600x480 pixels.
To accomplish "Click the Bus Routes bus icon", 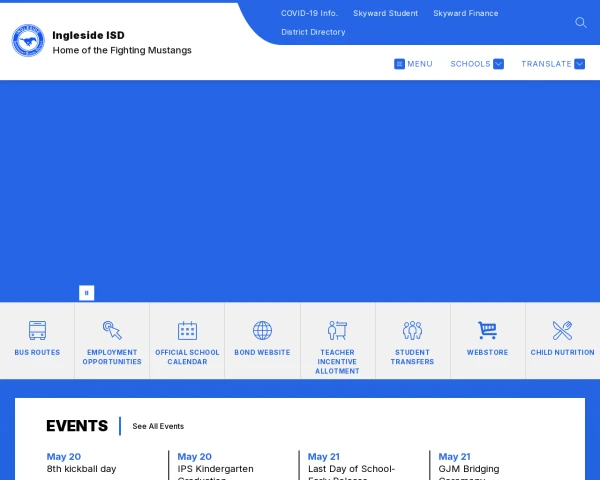I will tap(38, 330).
